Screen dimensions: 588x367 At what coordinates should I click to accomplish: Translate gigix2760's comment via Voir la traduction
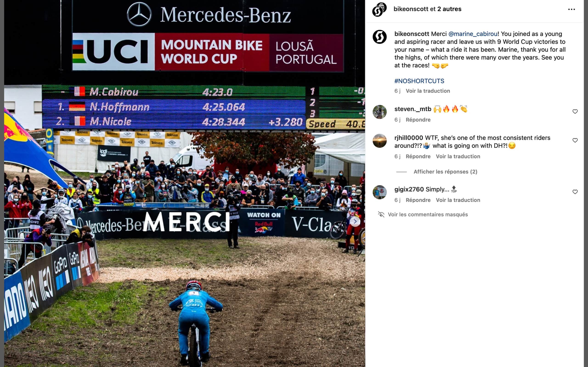point(458,200)
